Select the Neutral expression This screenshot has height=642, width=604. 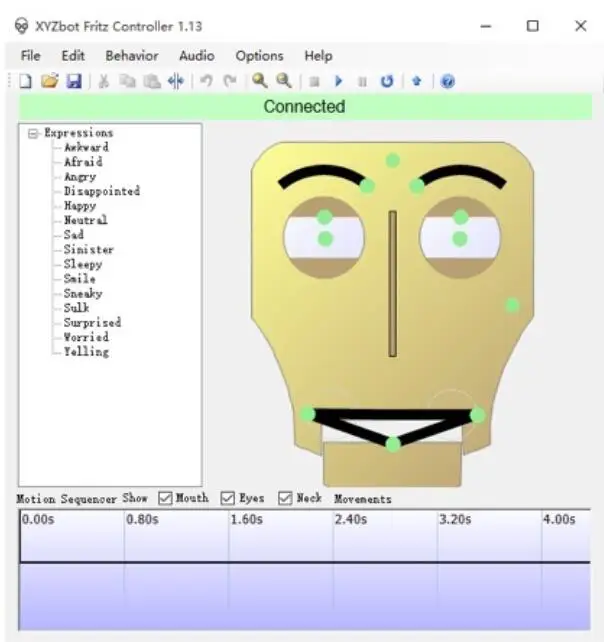pos(86,220)
